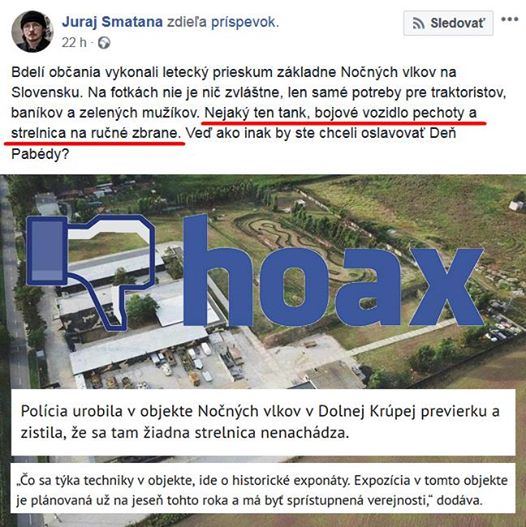Click the 'Čo sa týka techniky' quote box
The width and height of the screenshot is (526, 527).
[263, 488]
